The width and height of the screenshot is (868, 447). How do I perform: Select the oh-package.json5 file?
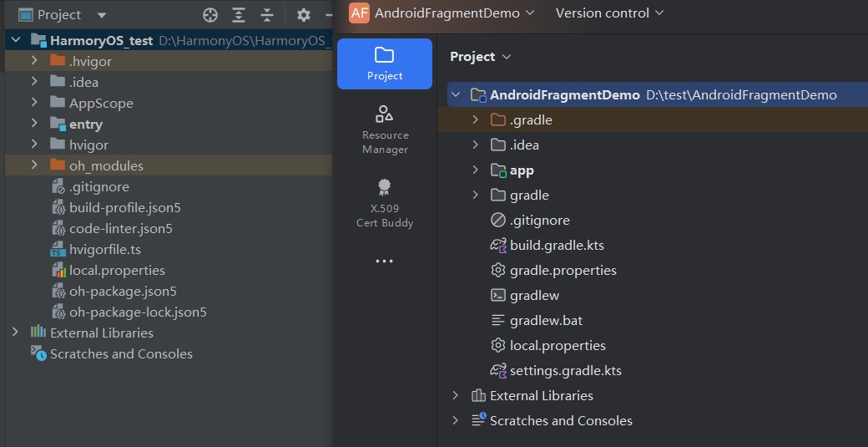tap(123, 292)
